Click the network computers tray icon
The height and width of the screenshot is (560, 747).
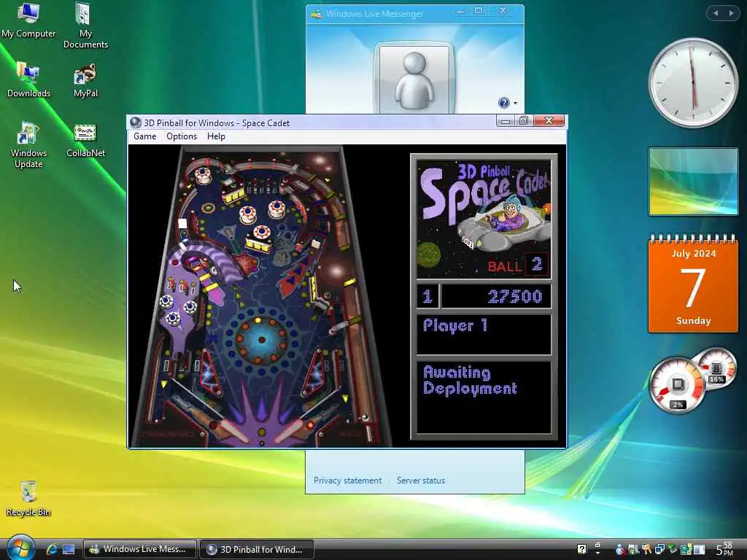(x=659, y=549)
